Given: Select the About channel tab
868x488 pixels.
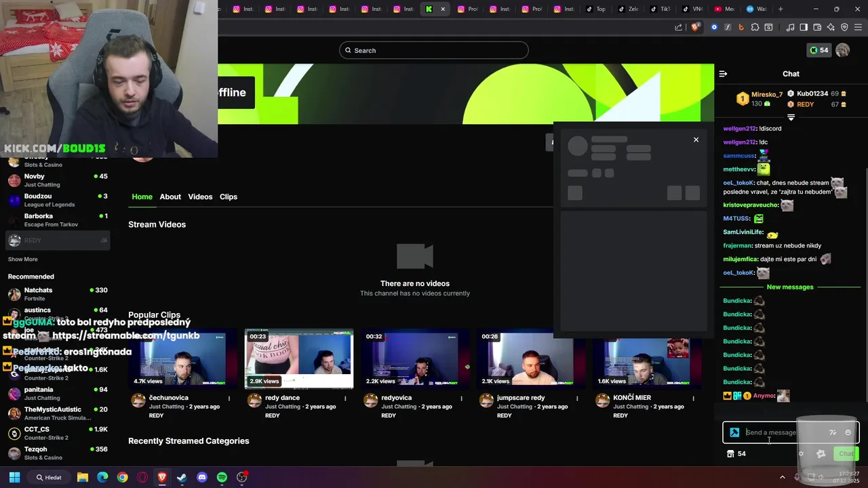Looking at the screenshot, I should (x=170, y=197).
